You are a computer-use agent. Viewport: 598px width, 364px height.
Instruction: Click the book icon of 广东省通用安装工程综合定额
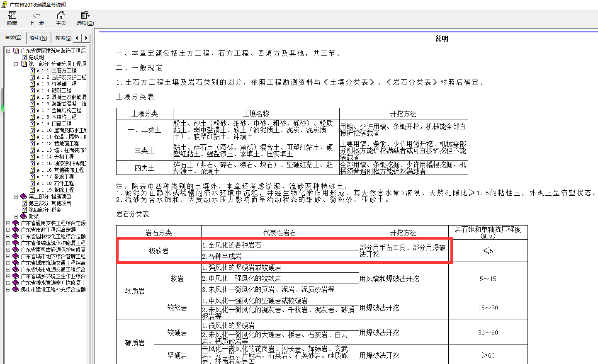coord(16,223)
